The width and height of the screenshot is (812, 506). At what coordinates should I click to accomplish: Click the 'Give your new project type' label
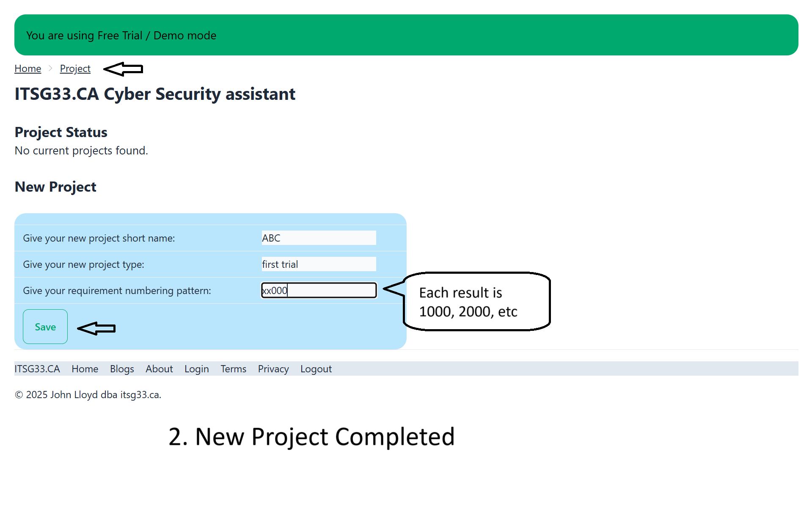click(84, 264)
